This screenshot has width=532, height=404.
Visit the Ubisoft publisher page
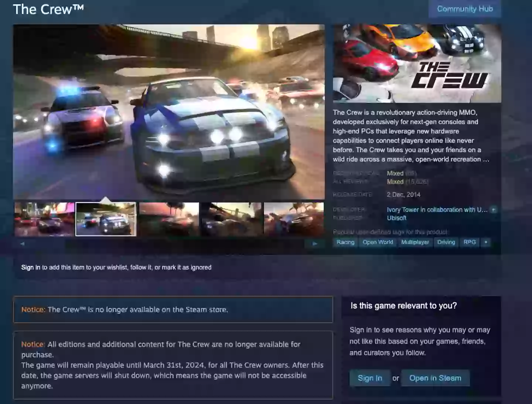(396, 218)
